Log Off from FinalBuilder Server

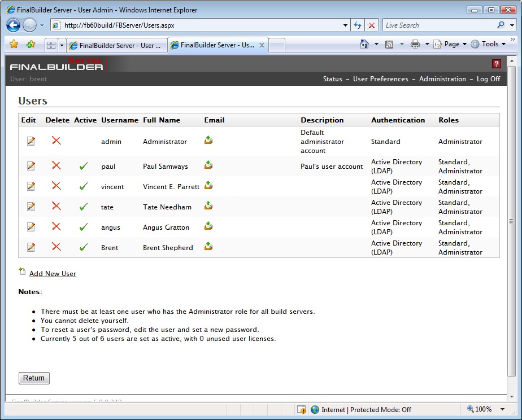pyautogui.click(x=488, y=79)
